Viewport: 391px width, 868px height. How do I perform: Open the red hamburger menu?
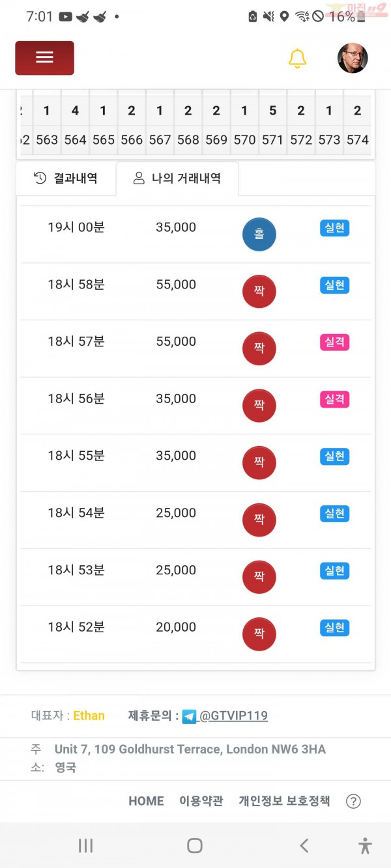(44, 58)
